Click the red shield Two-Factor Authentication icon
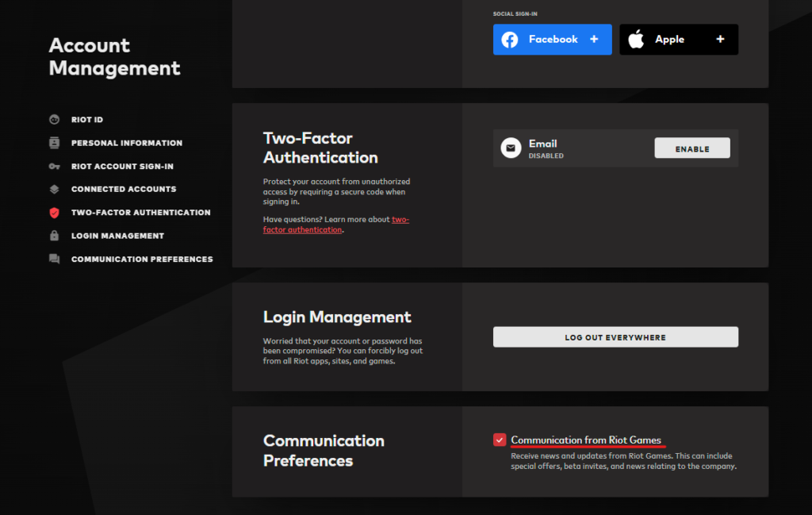 54,213
